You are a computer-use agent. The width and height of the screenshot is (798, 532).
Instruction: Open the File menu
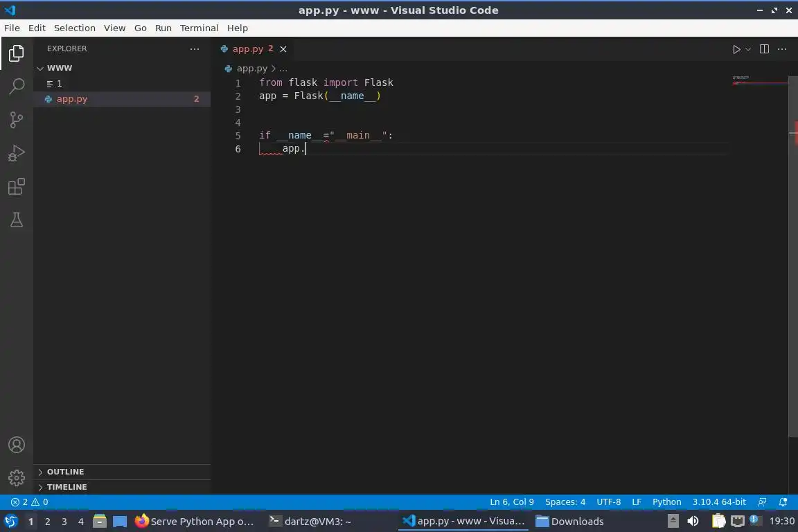tap(12, 28)
